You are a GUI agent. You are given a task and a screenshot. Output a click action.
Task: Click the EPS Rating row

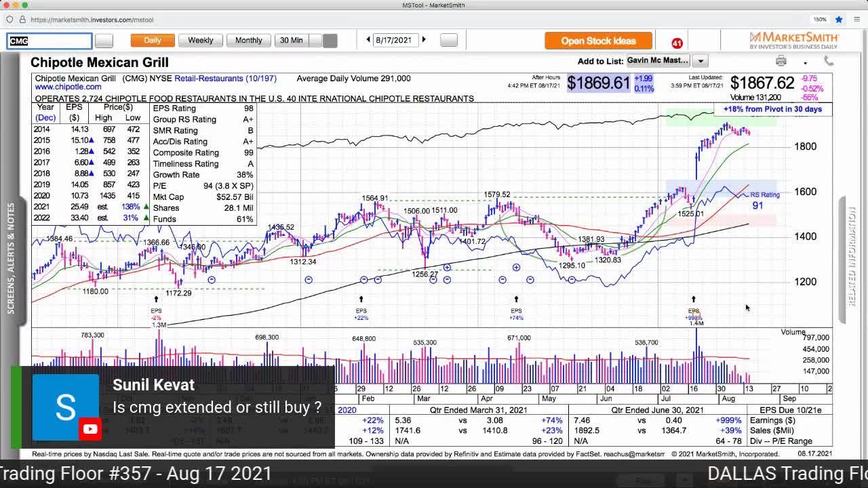(x=203, y=108)
